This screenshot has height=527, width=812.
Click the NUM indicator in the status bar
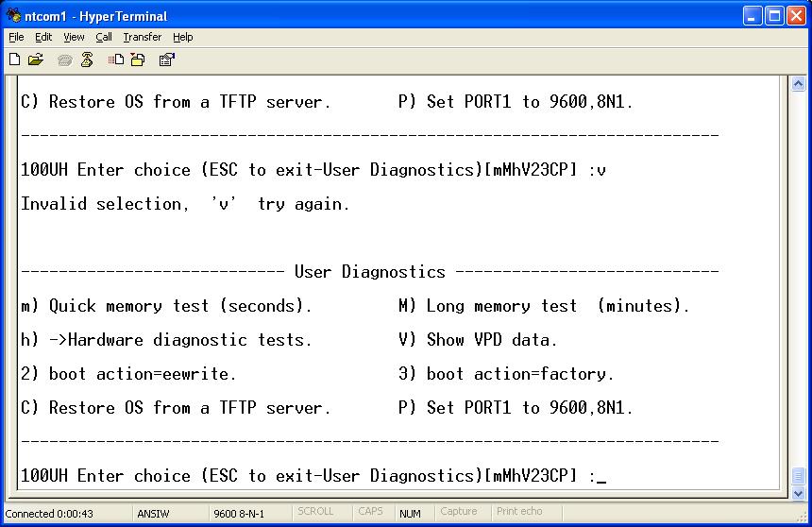tap(410, 513)
